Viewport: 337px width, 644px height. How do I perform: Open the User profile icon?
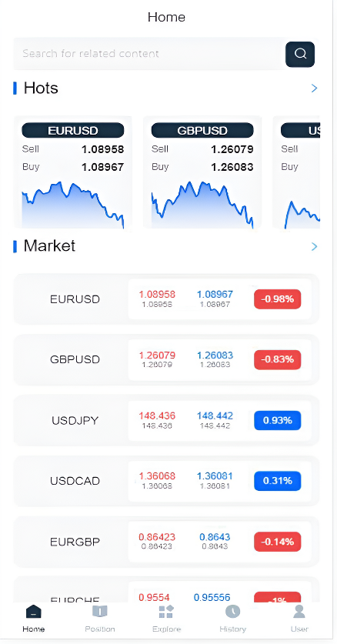coord(299,612)
